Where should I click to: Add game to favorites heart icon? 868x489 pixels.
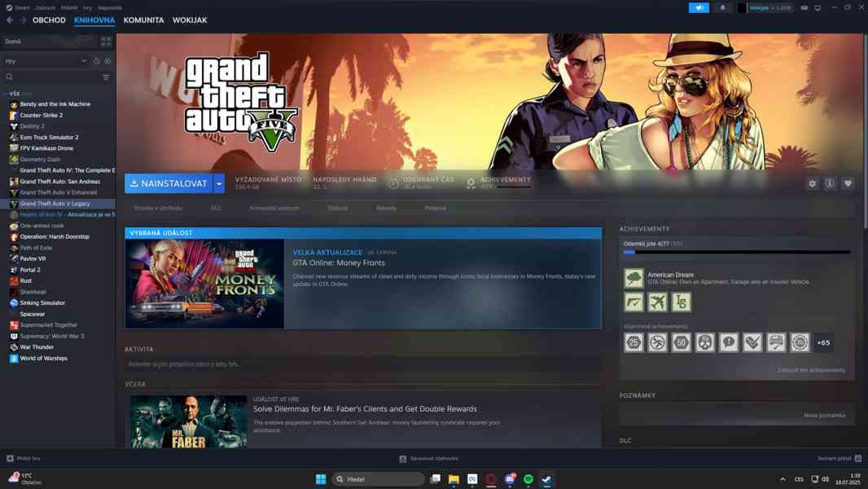848,183
